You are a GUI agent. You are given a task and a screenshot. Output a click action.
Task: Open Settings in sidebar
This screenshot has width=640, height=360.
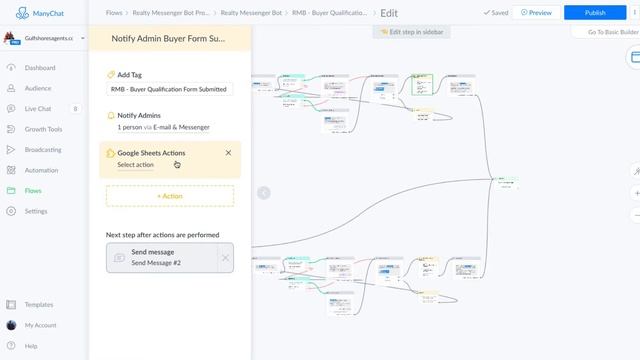pos(36,211)
